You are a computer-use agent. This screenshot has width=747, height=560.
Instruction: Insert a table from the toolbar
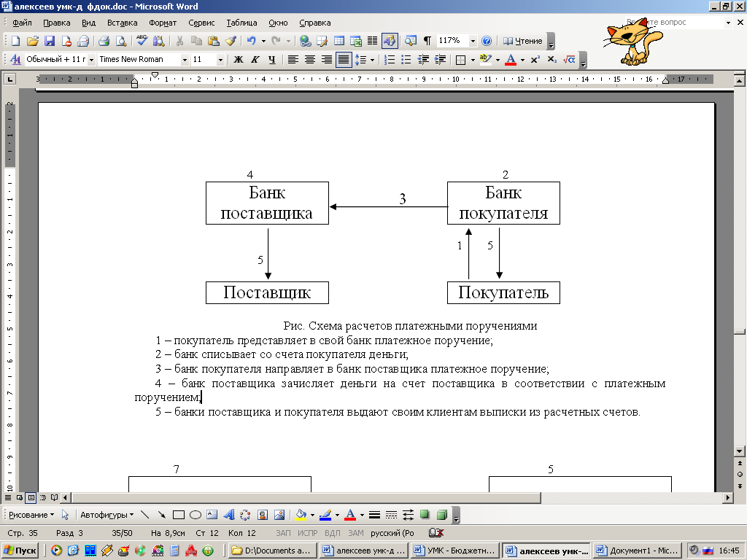(339, 41)
